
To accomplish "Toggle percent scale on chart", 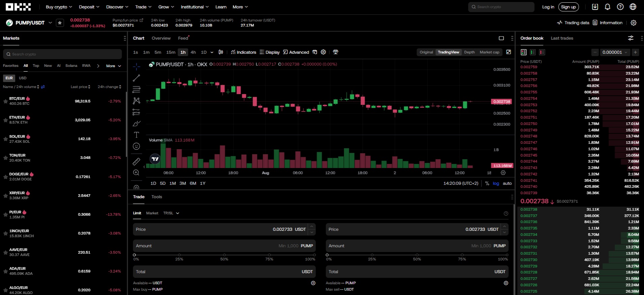I will click(487, 183).
